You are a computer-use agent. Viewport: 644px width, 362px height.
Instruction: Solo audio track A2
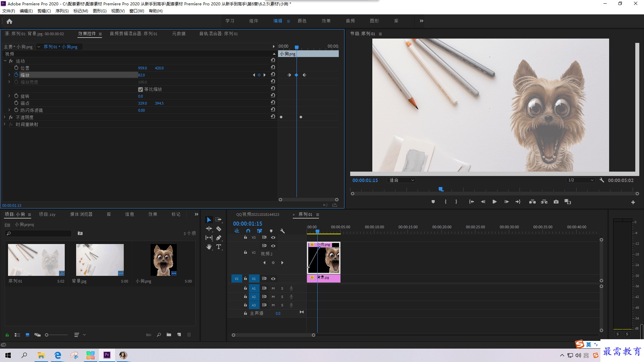282,297
